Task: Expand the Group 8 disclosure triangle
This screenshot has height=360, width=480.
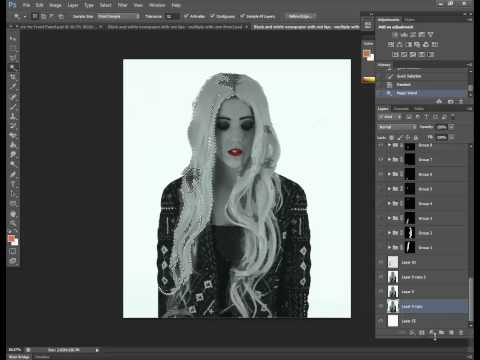Action: (x=389, y=145)
